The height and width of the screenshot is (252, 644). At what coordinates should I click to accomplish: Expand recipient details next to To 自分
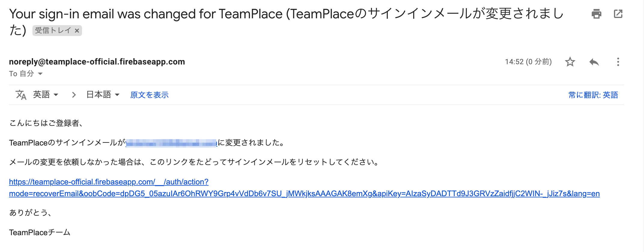(x=40, y=74)
